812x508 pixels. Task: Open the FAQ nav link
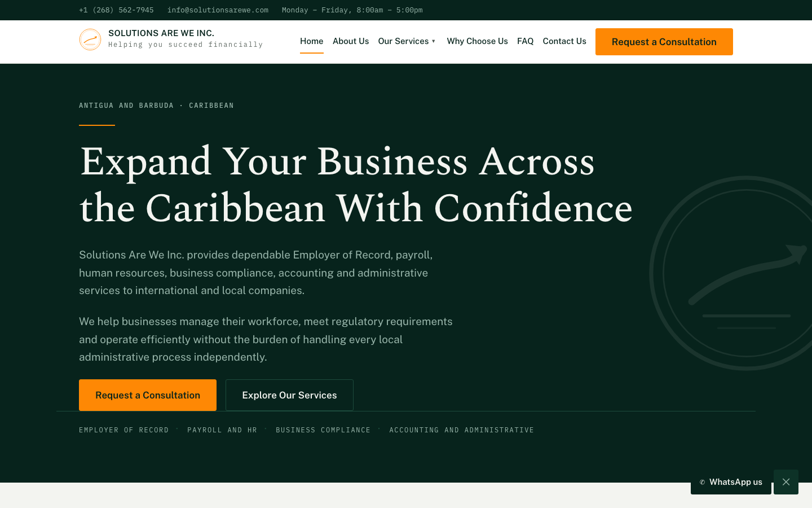(526, 41)
